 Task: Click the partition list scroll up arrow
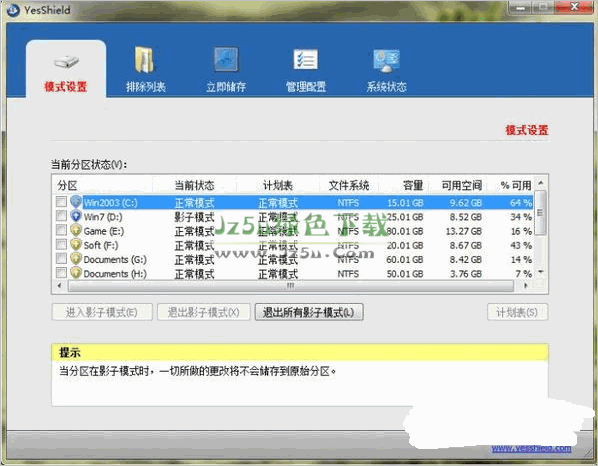(540, 183)
